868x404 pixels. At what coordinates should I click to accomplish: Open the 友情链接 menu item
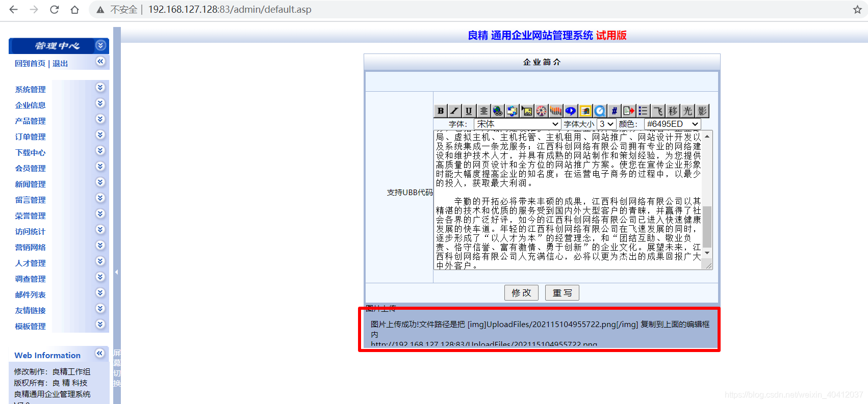[31, 311]
